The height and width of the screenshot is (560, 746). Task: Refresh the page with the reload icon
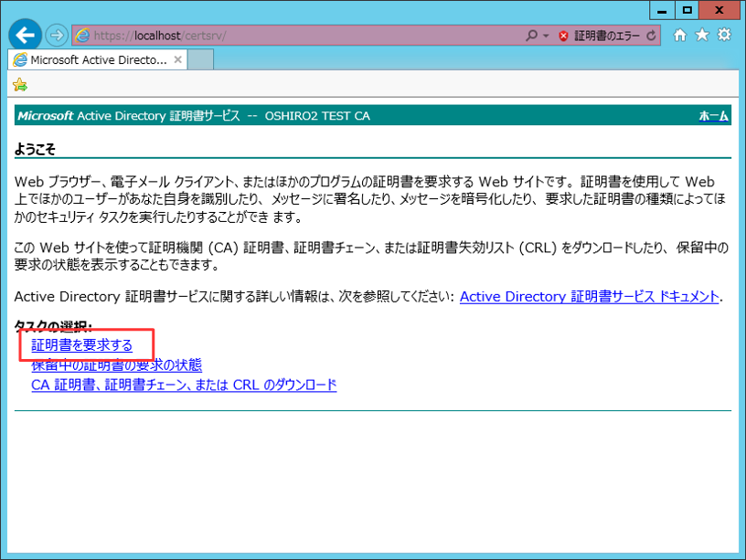pos(651,36)
